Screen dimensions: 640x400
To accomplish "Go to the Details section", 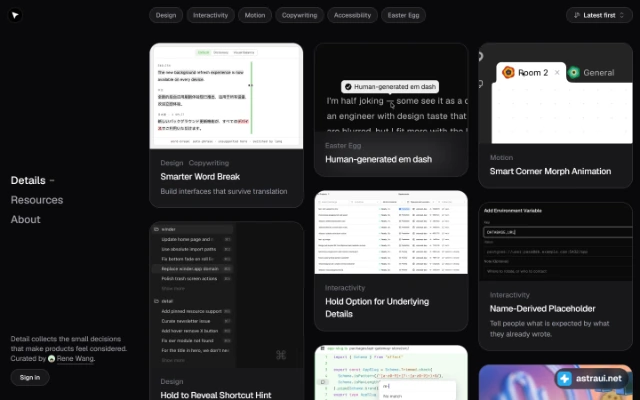I will point(28,180).
